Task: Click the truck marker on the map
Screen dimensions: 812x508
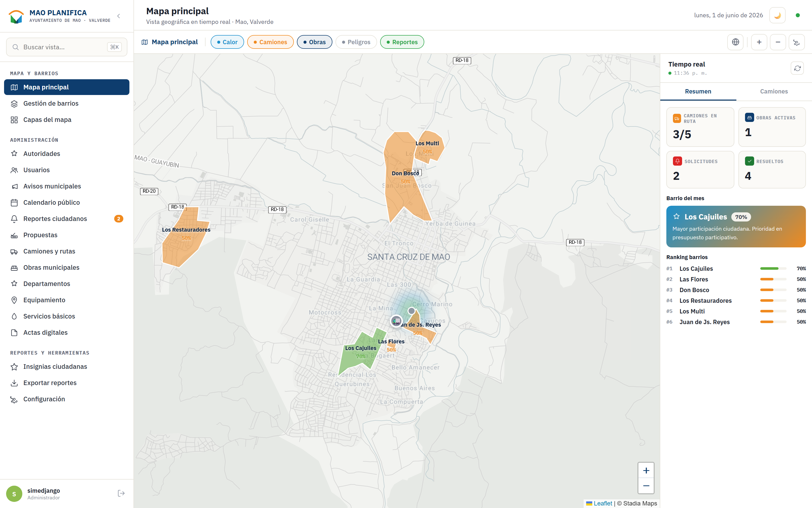Action: point(396,321)
